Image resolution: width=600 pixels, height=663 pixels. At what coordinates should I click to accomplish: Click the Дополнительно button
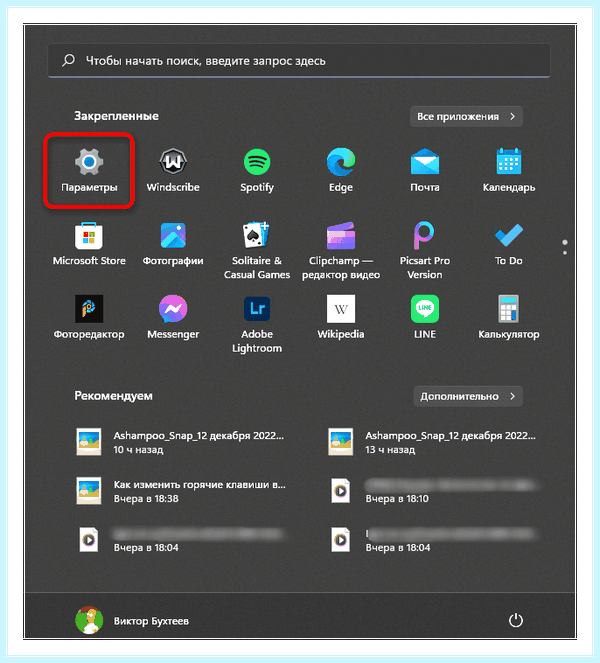click(x=468, y=396)
